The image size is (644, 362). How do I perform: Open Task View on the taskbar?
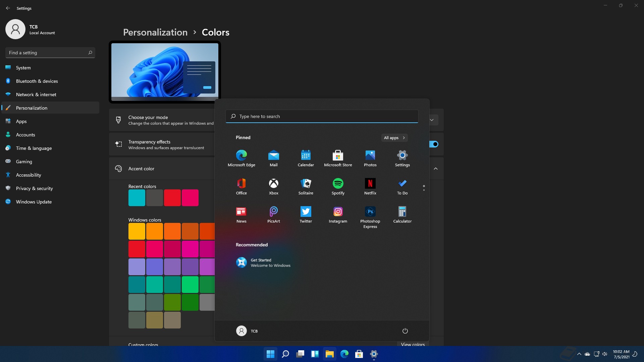(300, 354)
